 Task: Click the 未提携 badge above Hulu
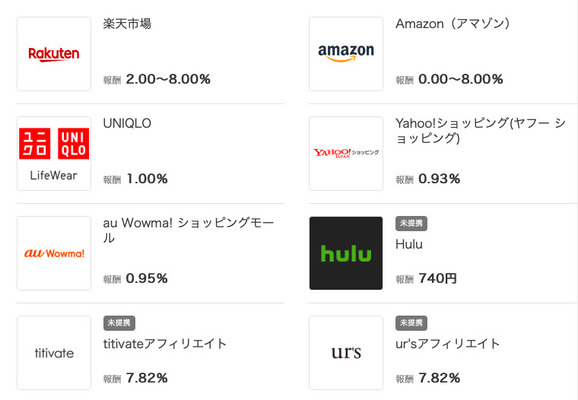coord(411,223)
